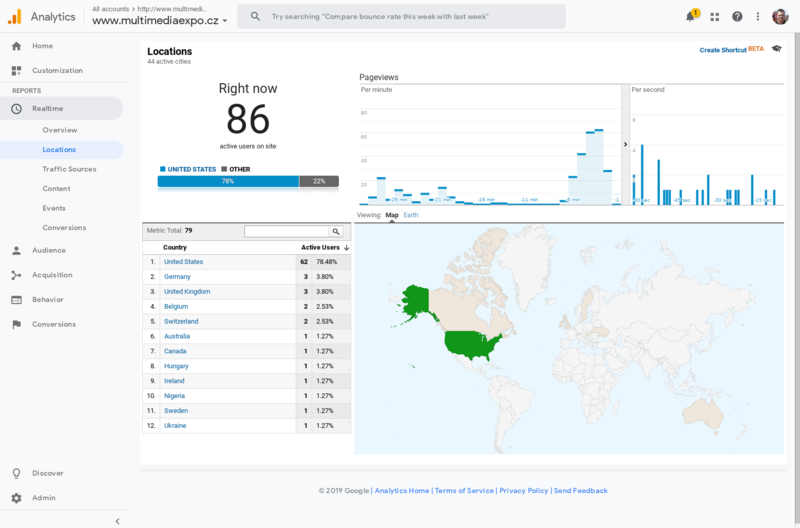Click the Conversions flag icon
Viewport: 800px width, 528px height.
point(16,324)
